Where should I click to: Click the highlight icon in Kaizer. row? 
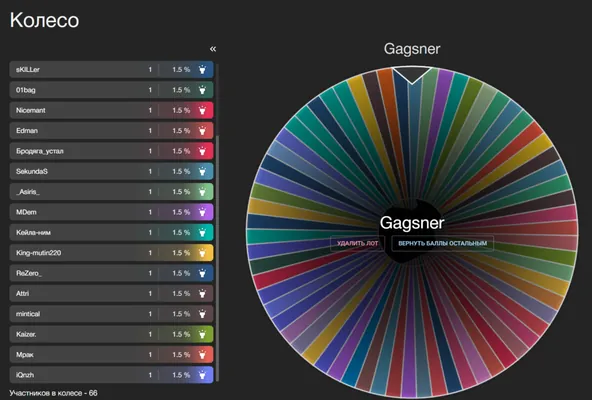click(202, 334)
